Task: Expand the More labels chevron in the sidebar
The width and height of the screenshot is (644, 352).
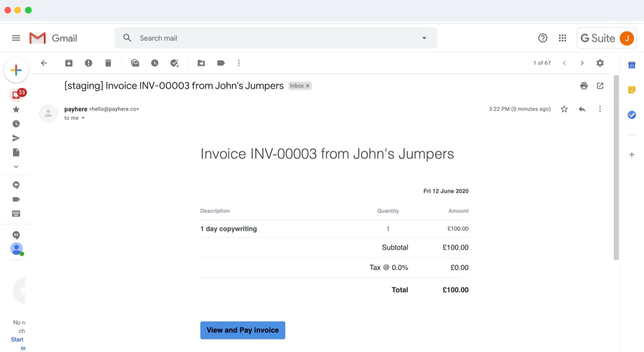Action: point(16,167)
